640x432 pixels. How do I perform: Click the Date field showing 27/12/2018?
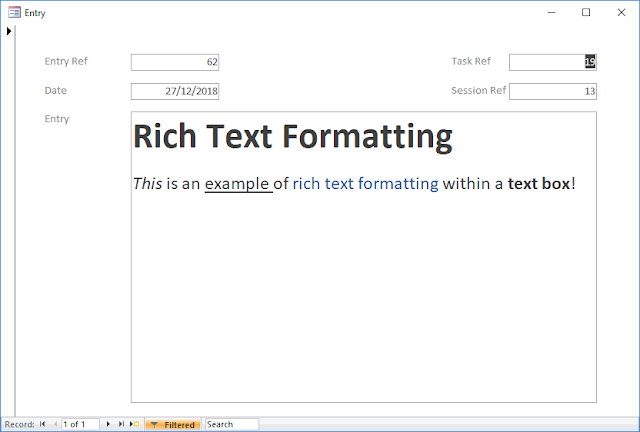tap(175, 91)
